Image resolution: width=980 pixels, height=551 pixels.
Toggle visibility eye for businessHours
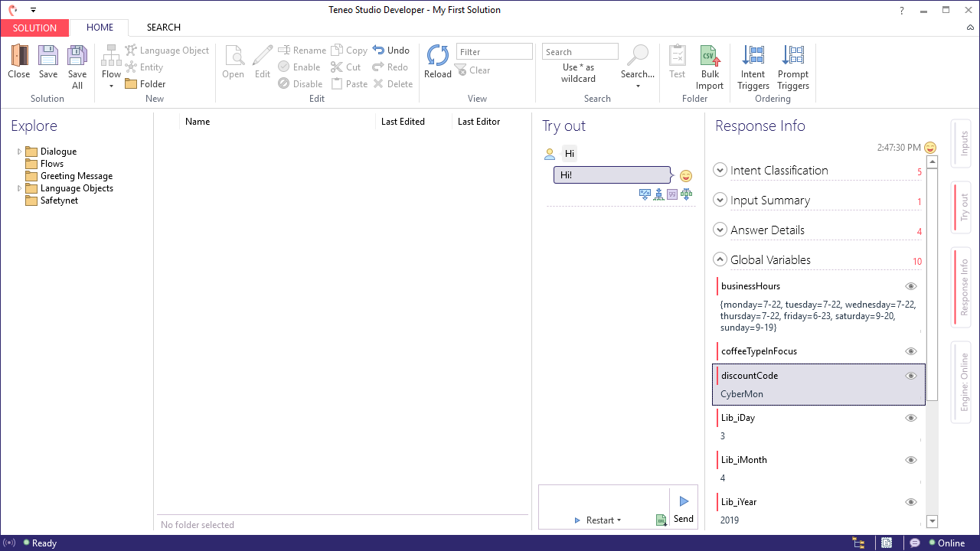pyautogui.click(x=911, y=286)
